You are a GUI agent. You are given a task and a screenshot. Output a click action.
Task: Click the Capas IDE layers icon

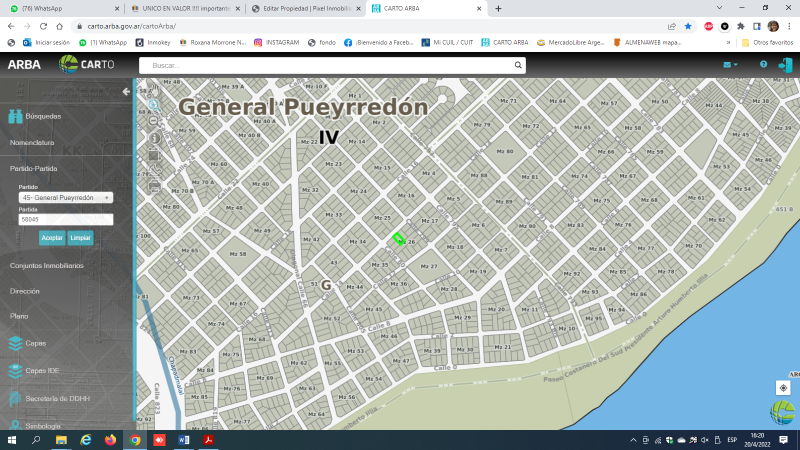point(15,371)
